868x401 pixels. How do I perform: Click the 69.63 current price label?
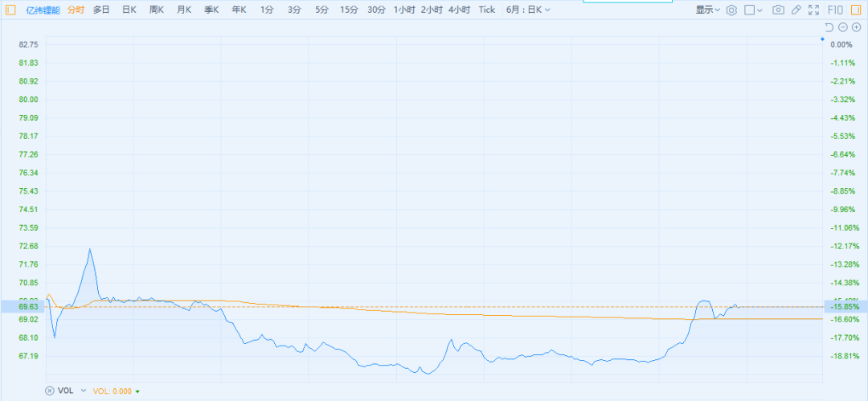point(28,306)
